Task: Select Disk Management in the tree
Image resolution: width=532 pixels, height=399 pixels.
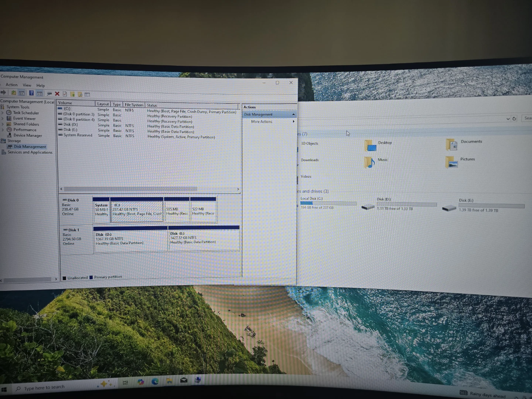Action: (30, 147)
